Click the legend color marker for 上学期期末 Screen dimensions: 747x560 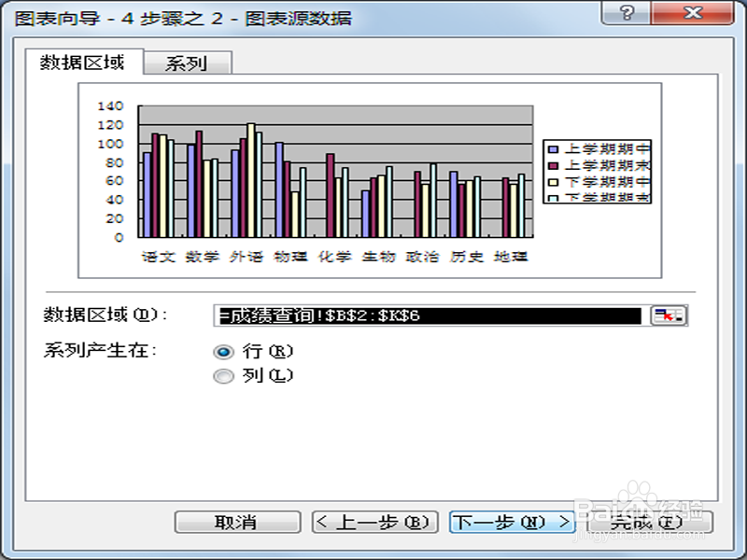click(x=555, y=164)
